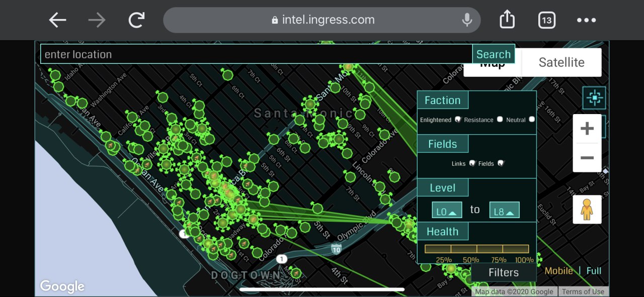
Task: Pick up the Street View pegman
Action: pyautogui.click(x=587, y=210)
